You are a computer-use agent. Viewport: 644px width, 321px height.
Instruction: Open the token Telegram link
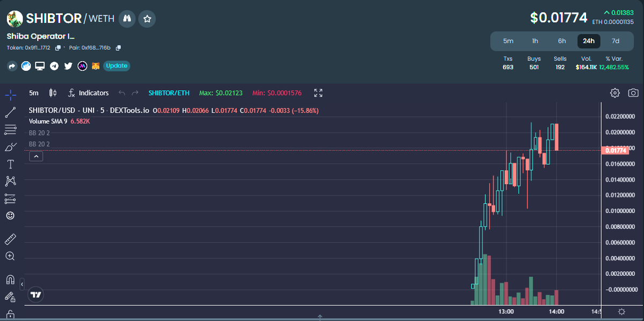click(x=54, y=66)
